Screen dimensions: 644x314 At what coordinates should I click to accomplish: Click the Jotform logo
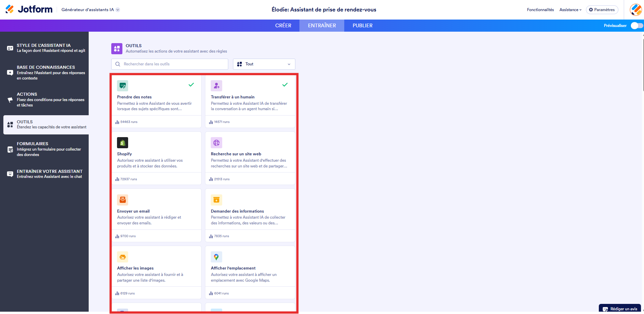pos(29,9)
